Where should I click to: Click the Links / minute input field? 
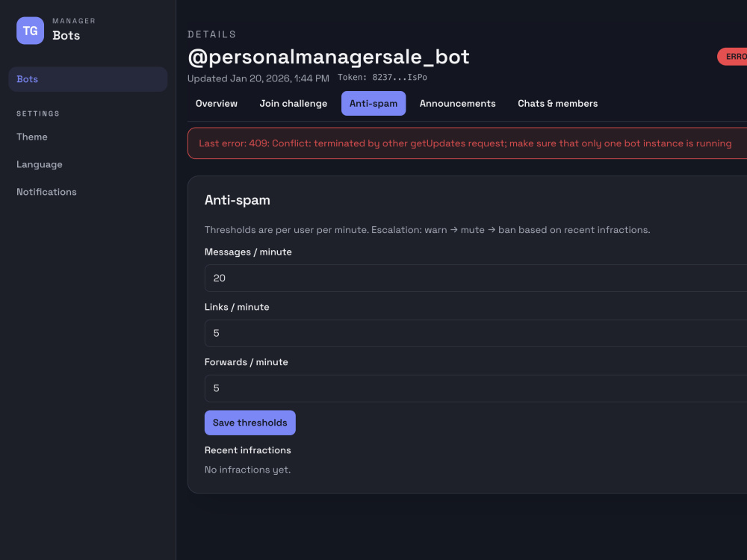tap(475, 333)
